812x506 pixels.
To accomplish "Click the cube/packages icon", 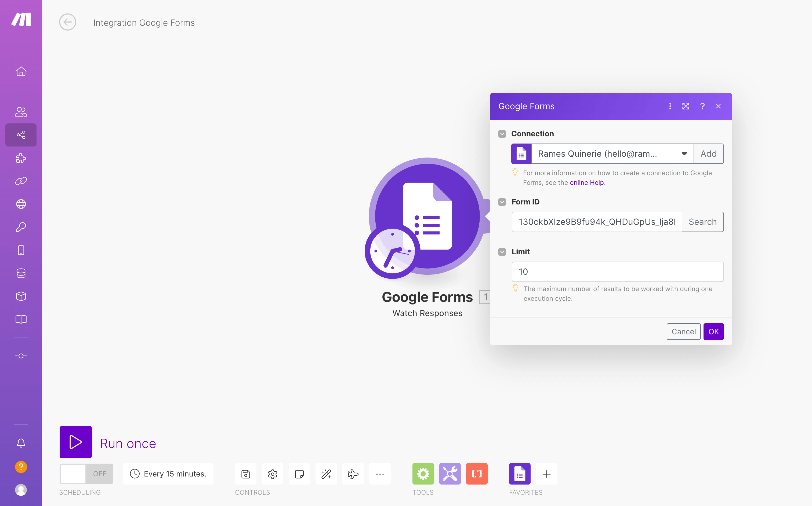I will [21, 296].
